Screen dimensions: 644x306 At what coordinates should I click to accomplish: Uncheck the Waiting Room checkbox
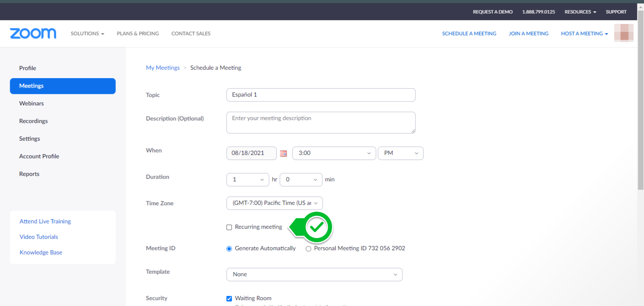point(229,298)
